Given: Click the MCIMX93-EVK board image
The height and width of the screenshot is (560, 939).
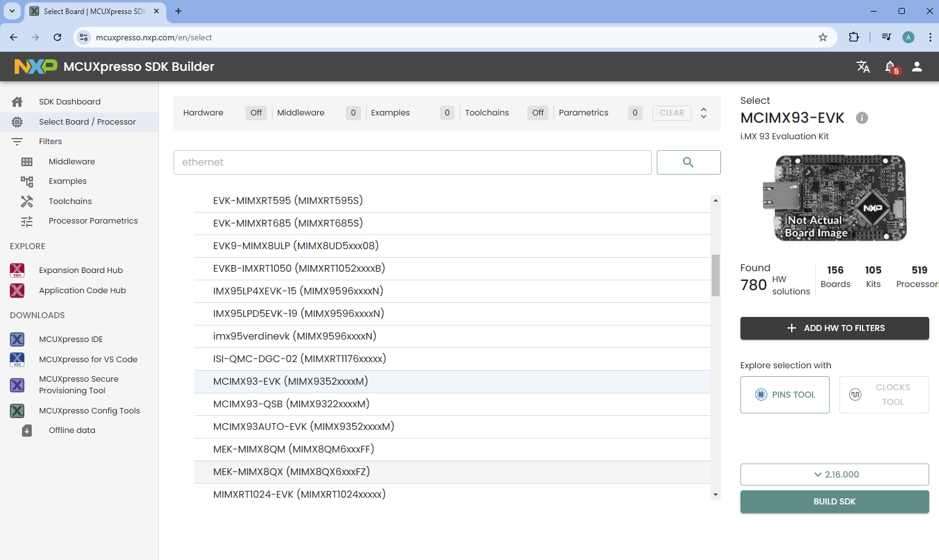Looking at the screenshot, I should tap(835, 198).
